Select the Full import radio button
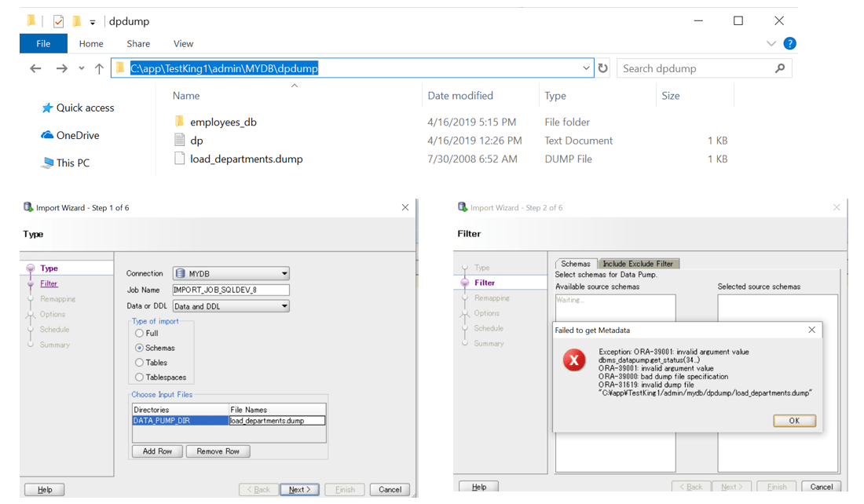Screen dimensions: 864x504 tap(139, 333)
